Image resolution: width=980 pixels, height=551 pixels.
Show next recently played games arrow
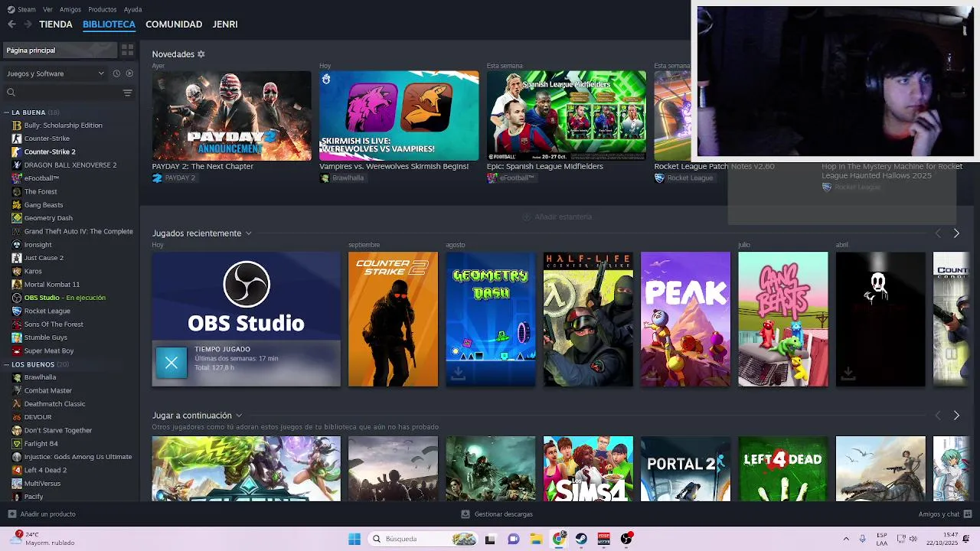(x=956, y=233)
